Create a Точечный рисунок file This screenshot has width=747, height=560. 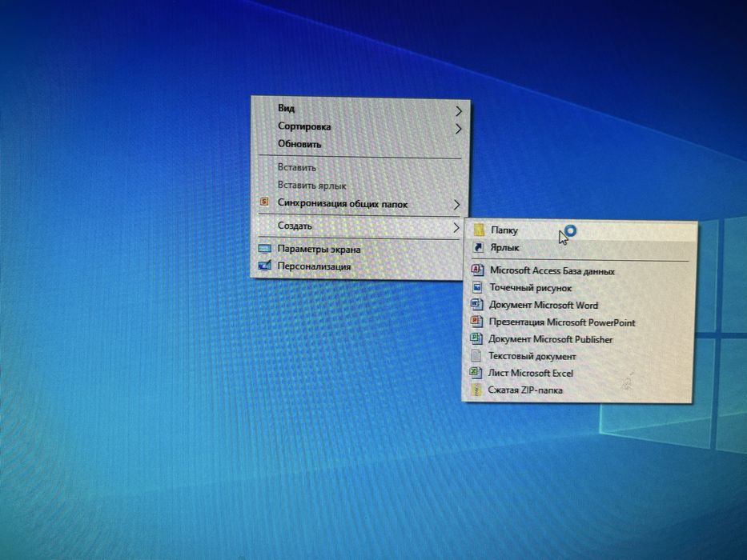tap(578, 288)
